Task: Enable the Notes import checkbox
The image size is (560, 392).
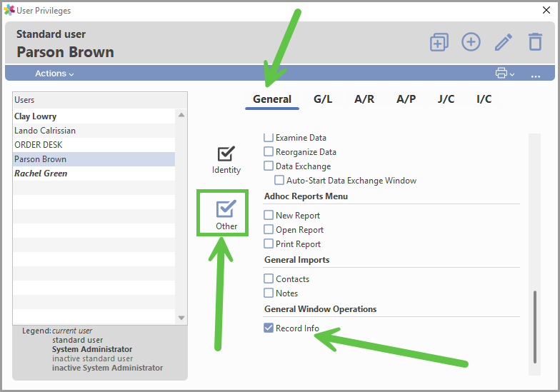Action: tap(269, 293)
